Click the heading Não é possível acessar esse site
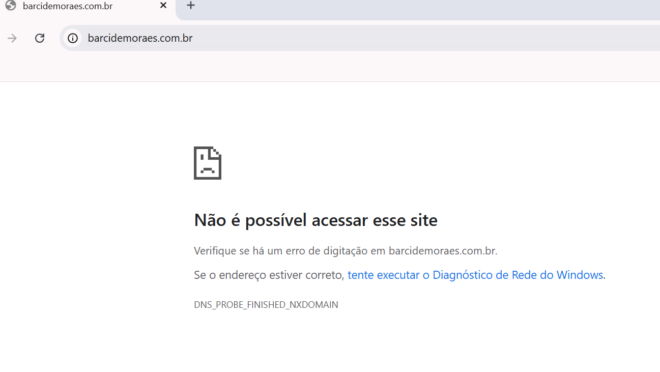 pyautogui.click(x=316, y=220)
